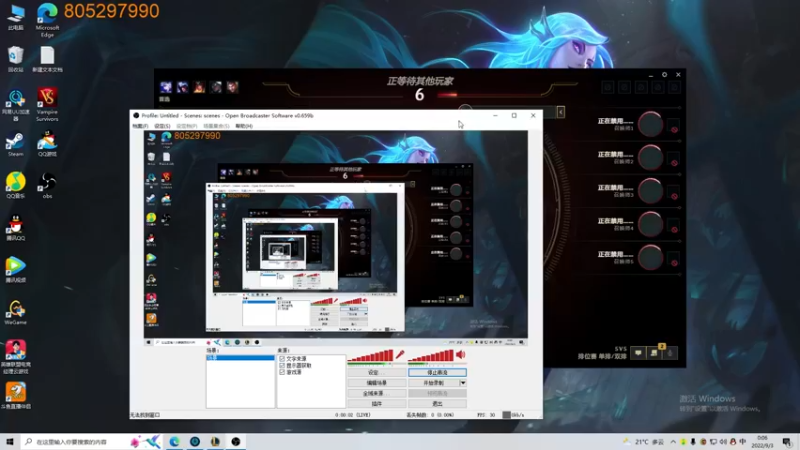800x450 pixels.
Task: Click the 编辑场景 edit scene button
Action: tap(377, 383)
